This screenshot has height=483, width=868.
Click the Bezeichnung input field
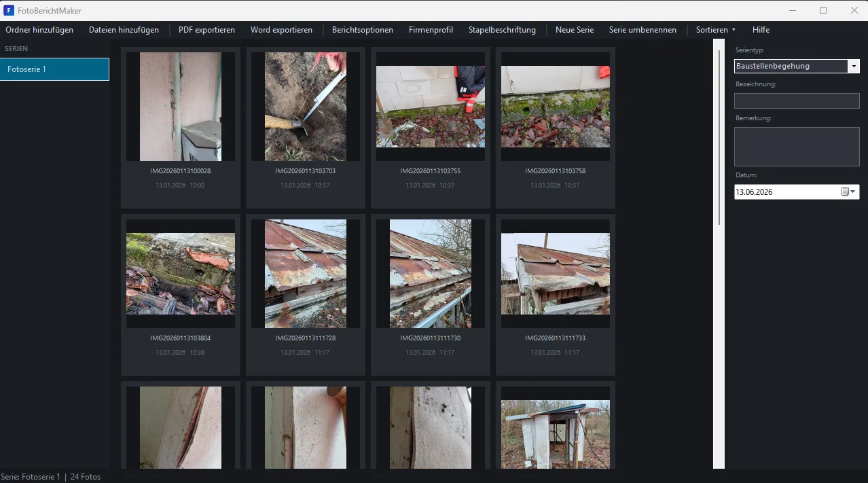[797, 101]
